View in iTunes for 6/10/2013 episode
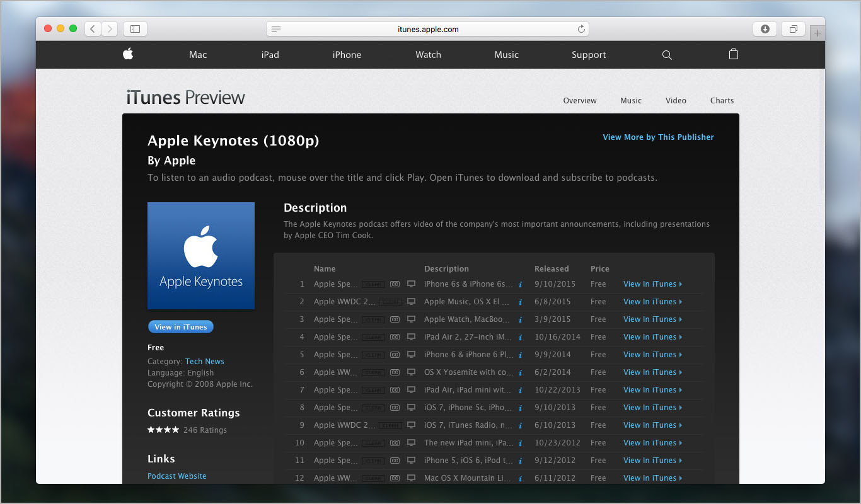Image resolution: width=861 pixels, height=504 pixels. (652, 425)
